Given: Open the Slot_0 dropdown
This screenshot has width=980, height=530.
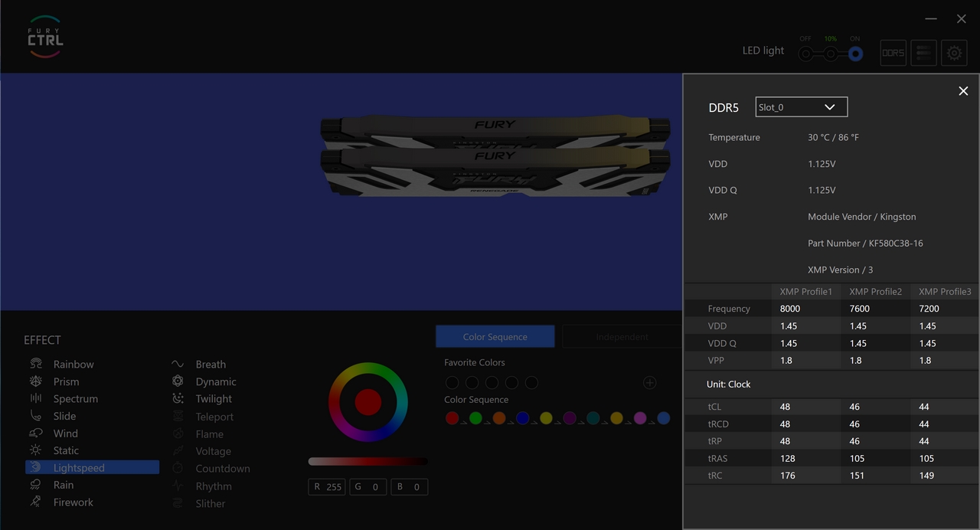Looking at the screenshot, I should (x=802, y=106).
